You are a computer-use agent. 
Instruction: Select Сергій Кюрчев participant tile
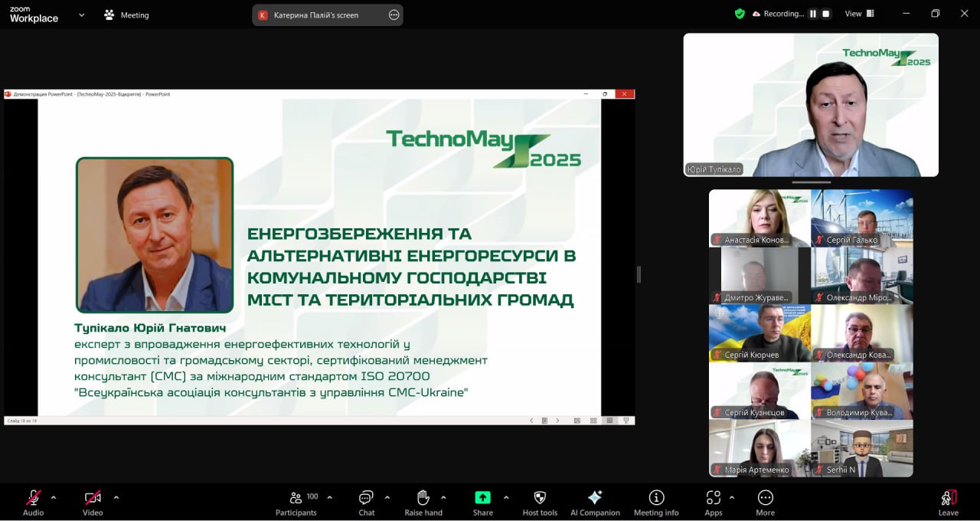click(x=759, y=333)
